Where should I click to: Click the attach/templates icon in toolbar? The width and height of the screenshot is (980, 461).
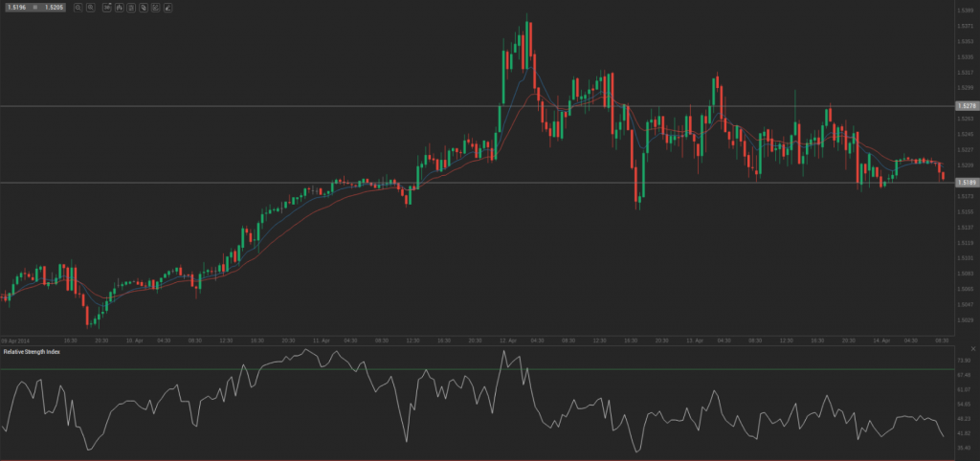click(x=142, y=7)
